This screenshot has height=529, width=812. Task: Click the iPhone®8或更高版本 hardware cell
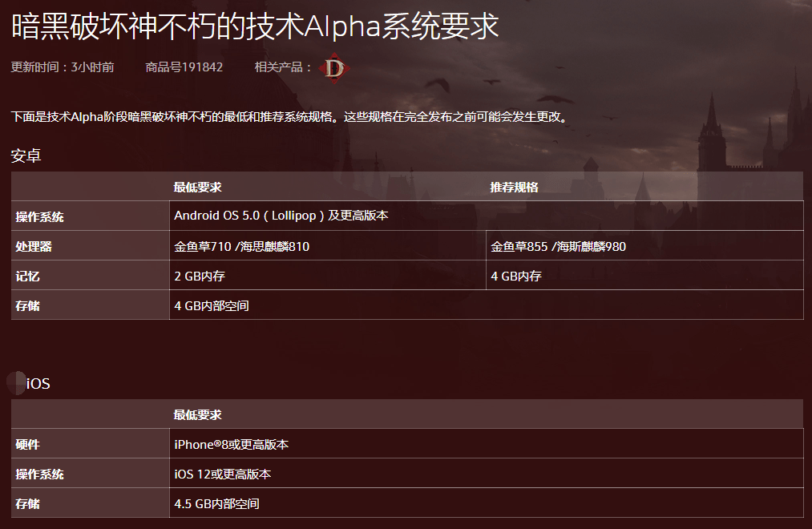232,443
